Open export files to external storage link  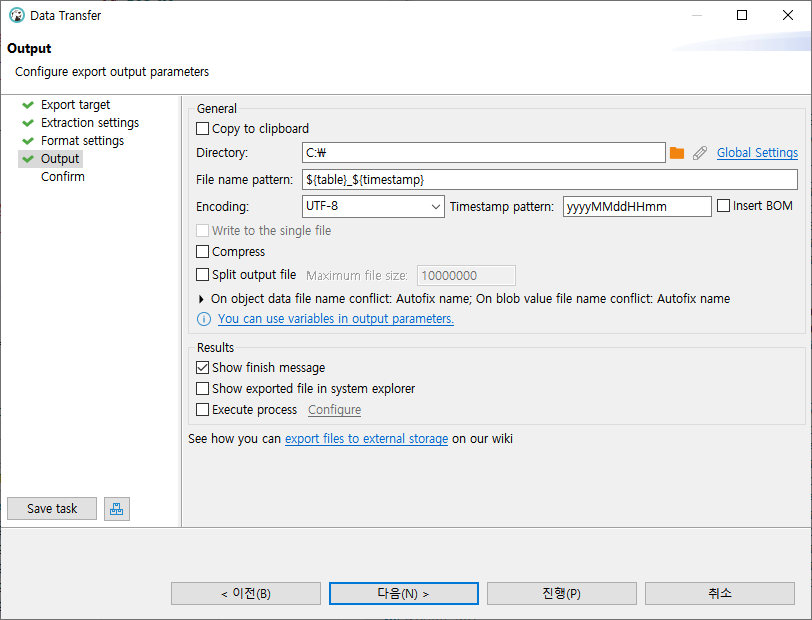click(366, 439)
